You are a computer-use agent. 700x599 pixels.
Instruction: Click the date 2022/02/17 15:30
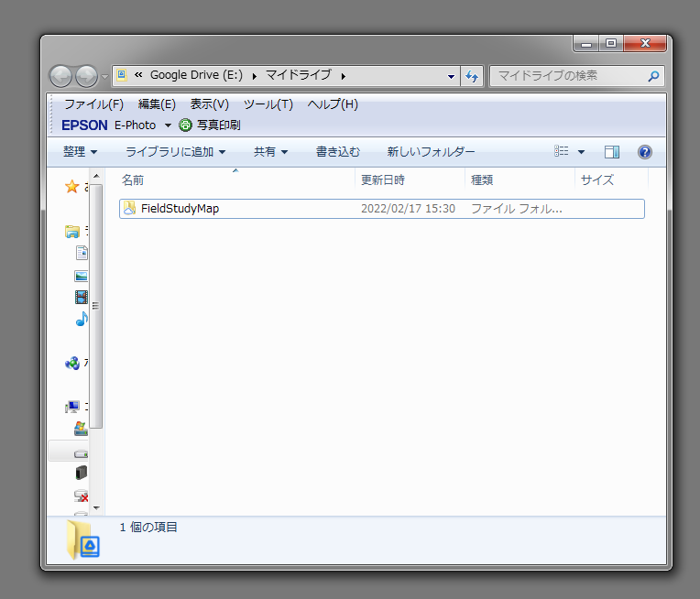tap(408, 209)
